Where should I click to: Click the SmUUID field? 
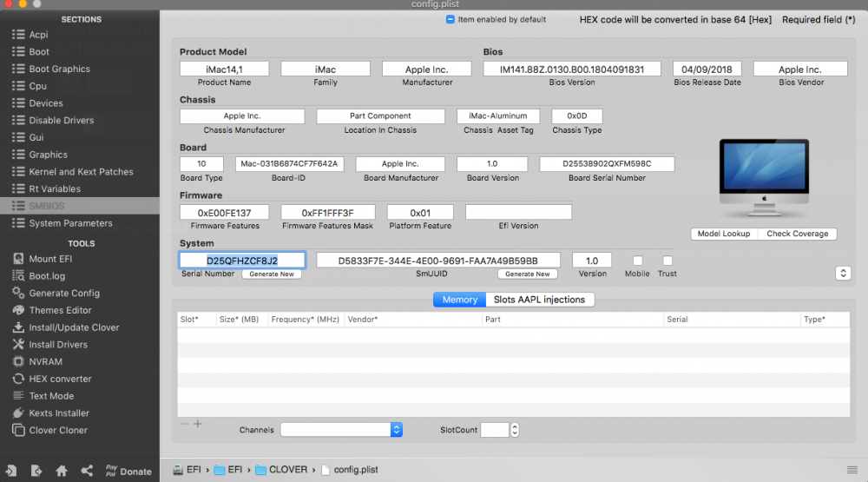[437, 261]
